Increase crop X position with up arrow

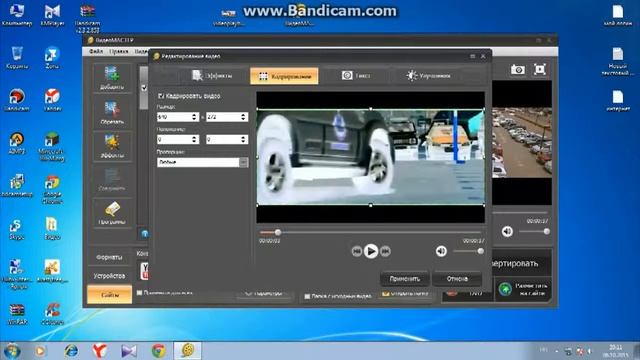pos(195,137)
